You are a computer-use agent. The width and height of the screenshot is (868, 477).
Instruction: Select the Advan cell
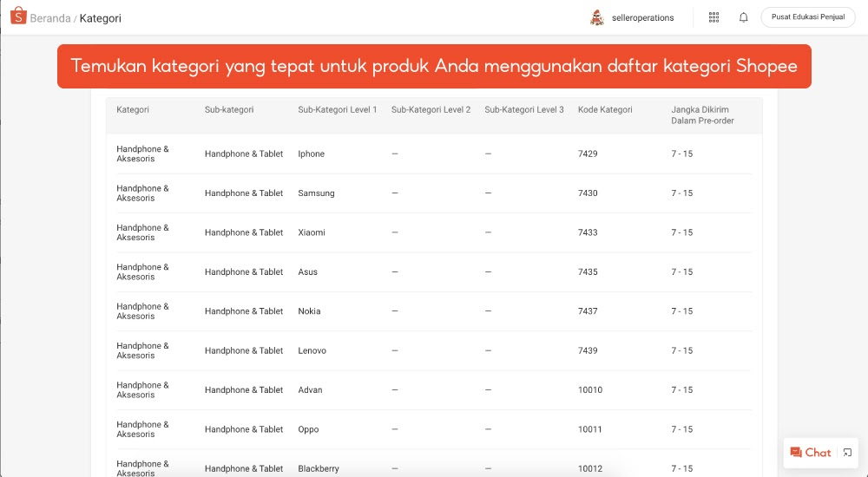310,389
